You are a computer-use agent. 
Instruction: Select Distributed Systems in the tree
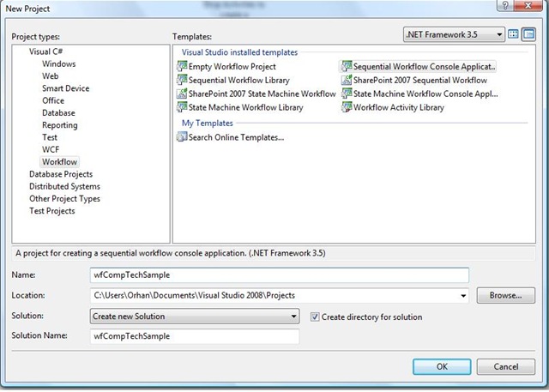click(x=65, y=186)
